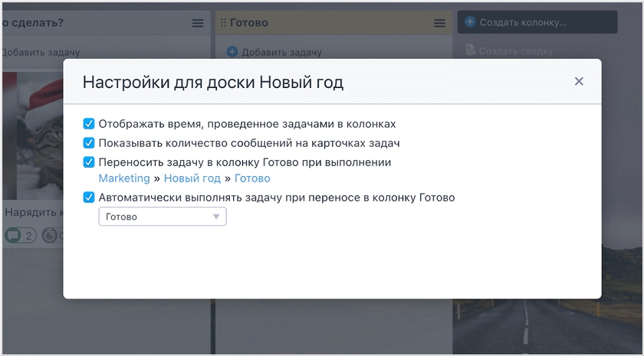
Task: Toggle display of time spent in columns checkbox
Action: point(89,123)
